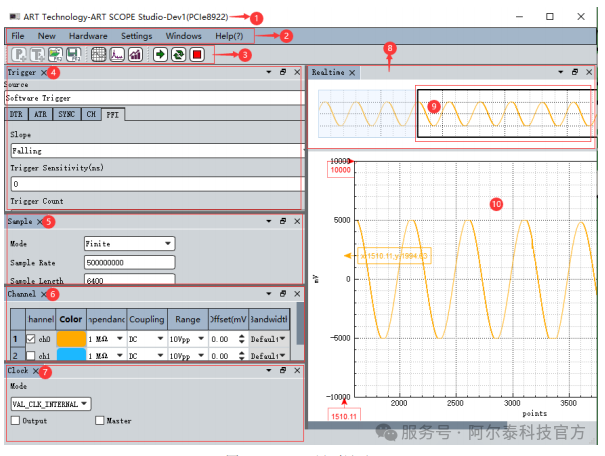Enable the ch1 channel checkbox
The height and width of the screenshot is (456, 605).
point(30,356)
